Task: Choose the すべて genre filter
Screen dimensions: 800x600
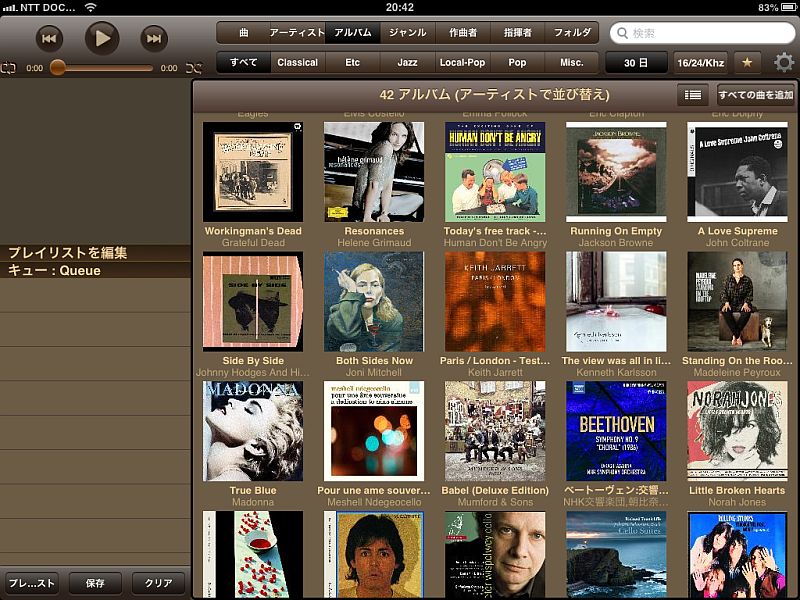Action: 243,63
